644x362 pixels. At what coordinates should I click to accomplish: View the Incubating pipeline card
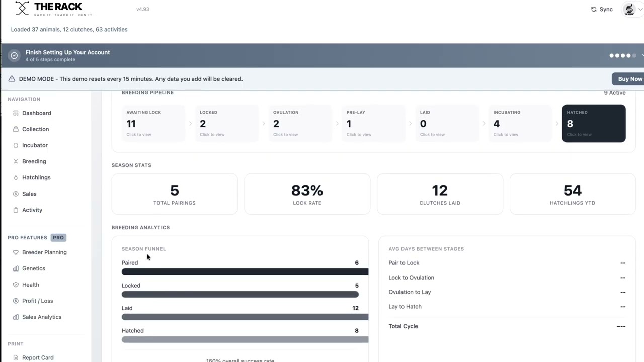tap(521, 123)
